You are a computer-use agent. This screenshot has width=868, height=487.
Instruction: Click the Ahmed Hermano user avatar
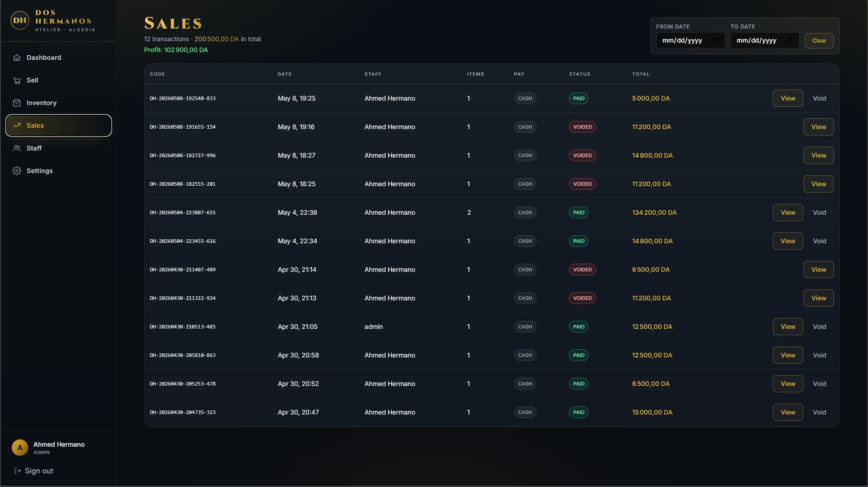point(20,448)
